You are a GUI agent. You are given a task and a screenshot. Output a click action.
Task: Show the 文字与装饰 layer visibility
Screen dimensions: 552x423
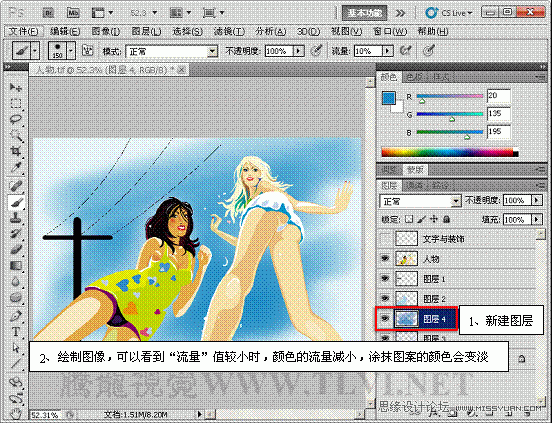tap(385, 239)
